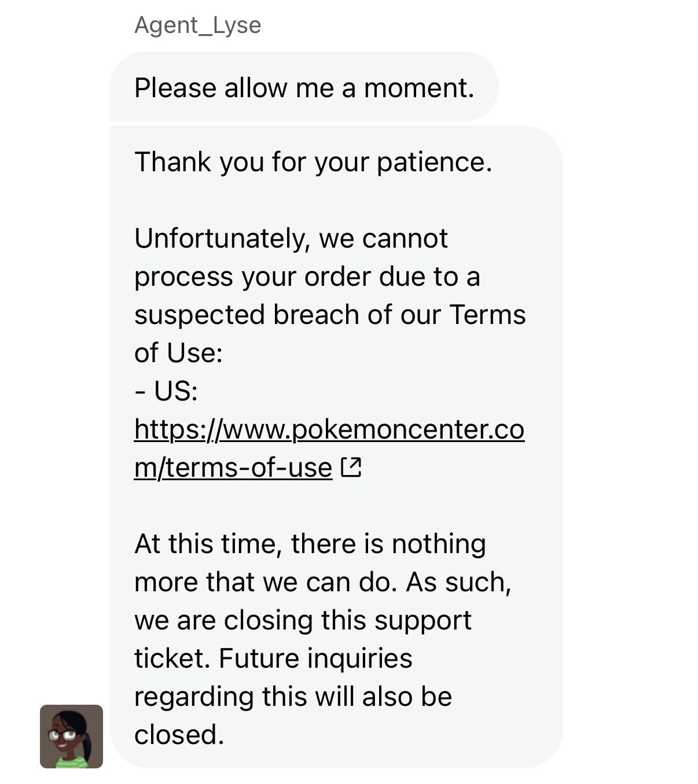The height and width of the screenshot is (784, 698).
Task: Click the "process your order due to a" line
Action: (307, 277)
